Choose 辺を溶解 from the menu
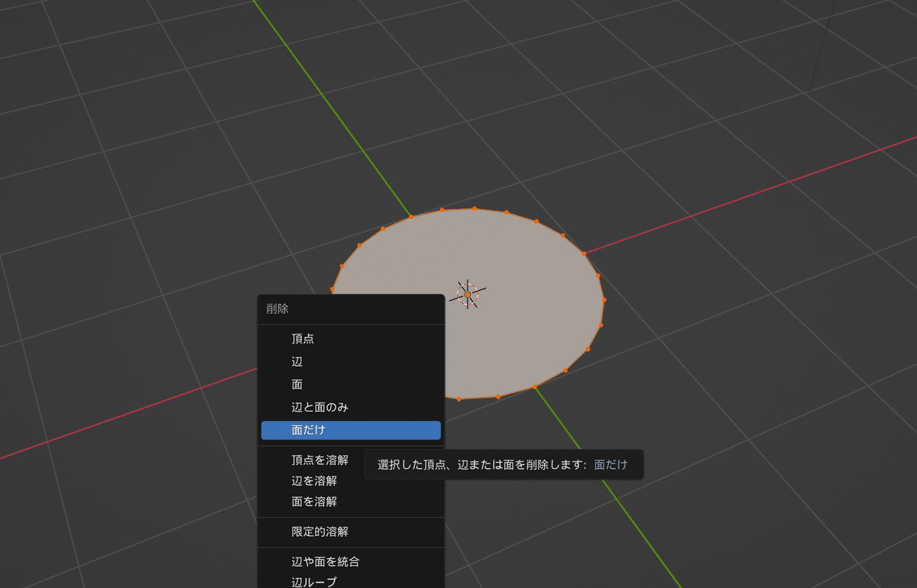This screenshot has height=588, width=917. tap(351, 480)
